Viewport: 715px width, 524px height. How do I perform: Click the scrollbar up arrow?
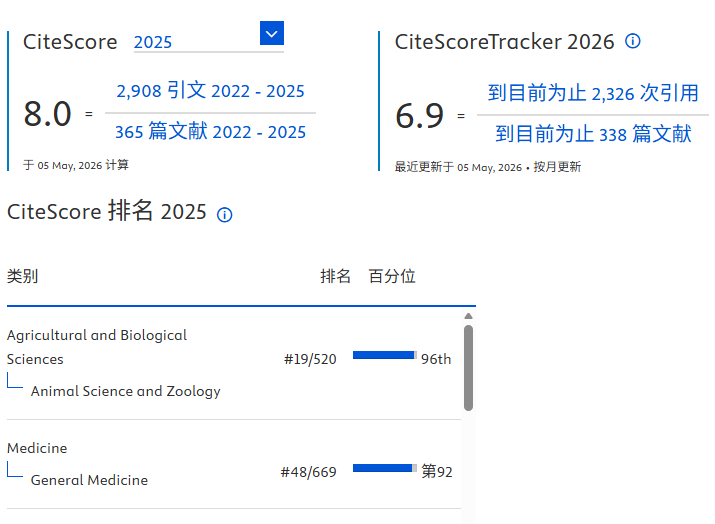(468, 316)
